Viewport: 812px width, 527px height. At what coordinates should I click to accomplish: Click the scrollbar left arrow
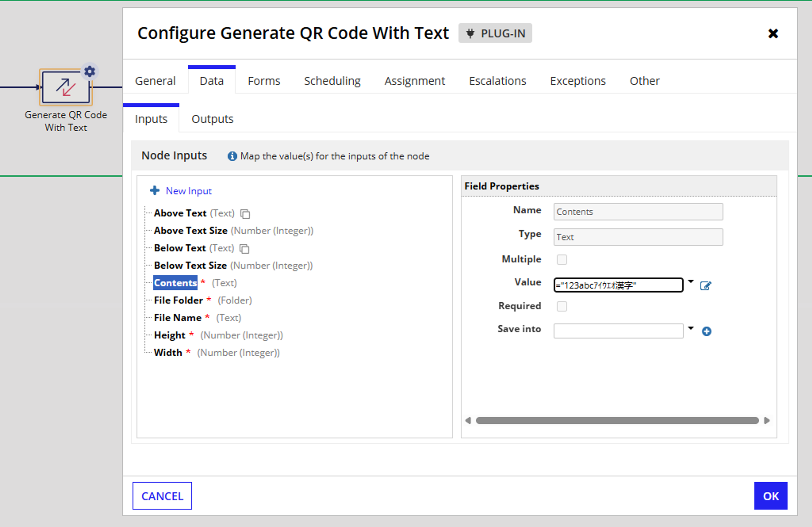tap(468, 421)
